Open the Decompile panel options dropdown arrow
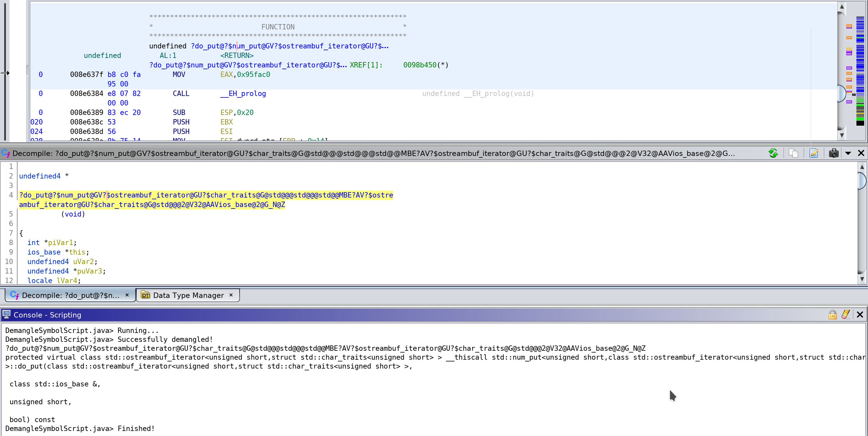This screenshot has height=436, width=868. (848, 153)
